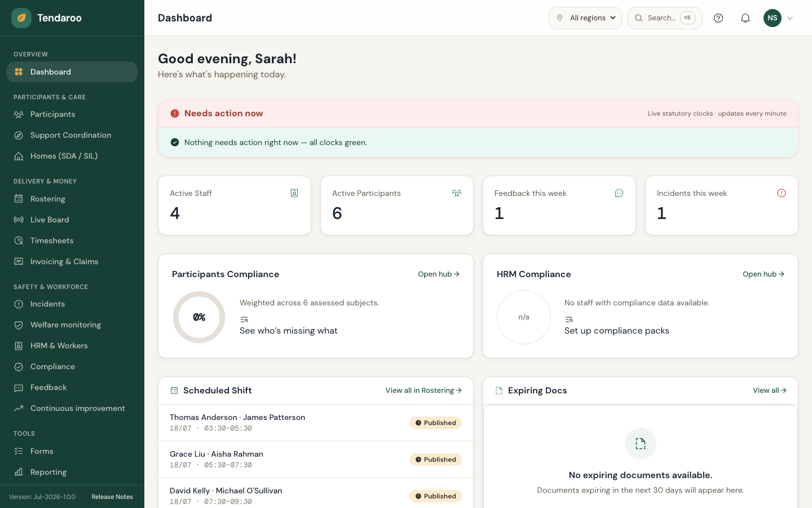Click the Reporting chart icon
The width and height of the screenshot is (812, 508).
coord(19,472)
